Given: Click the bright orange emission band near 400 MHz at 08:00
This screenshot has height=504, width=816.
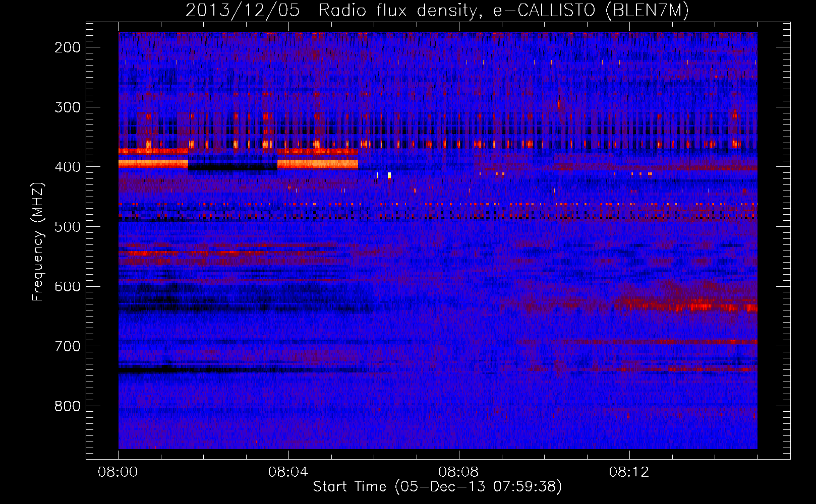Looking at the screenshot, I should pos(153,163).
